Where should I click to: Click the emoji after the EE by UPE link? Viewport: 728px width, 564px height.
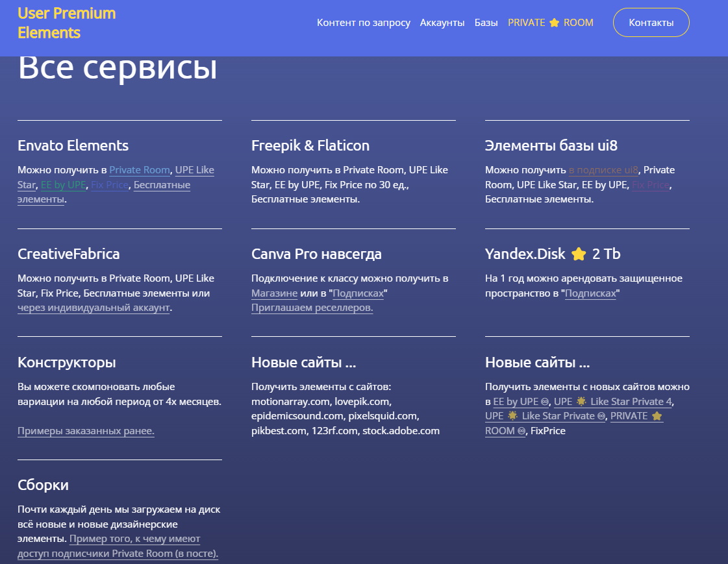point(546,402)
